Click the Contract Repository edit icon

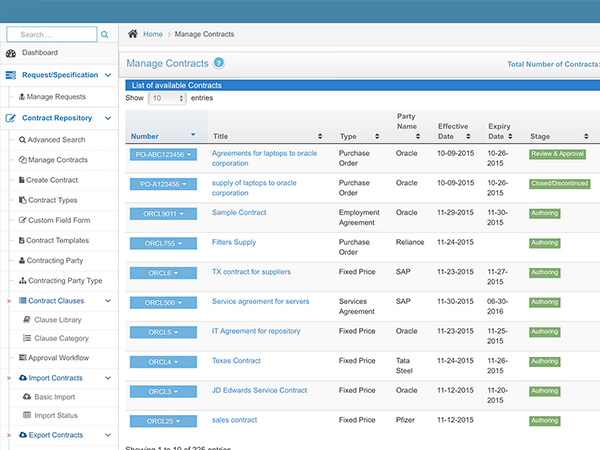point(11,118)
